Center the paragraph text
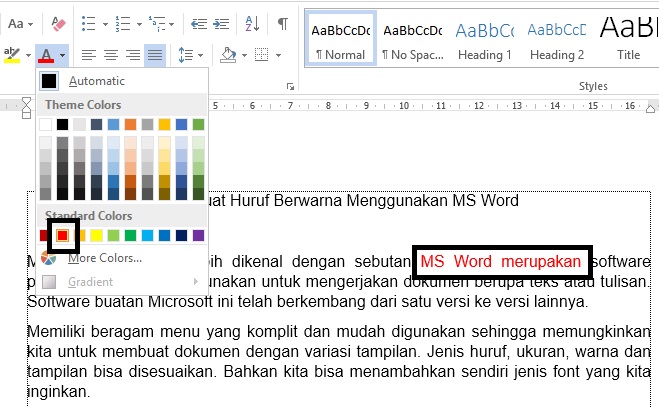 pyautogui.click(x=111, y=55)
